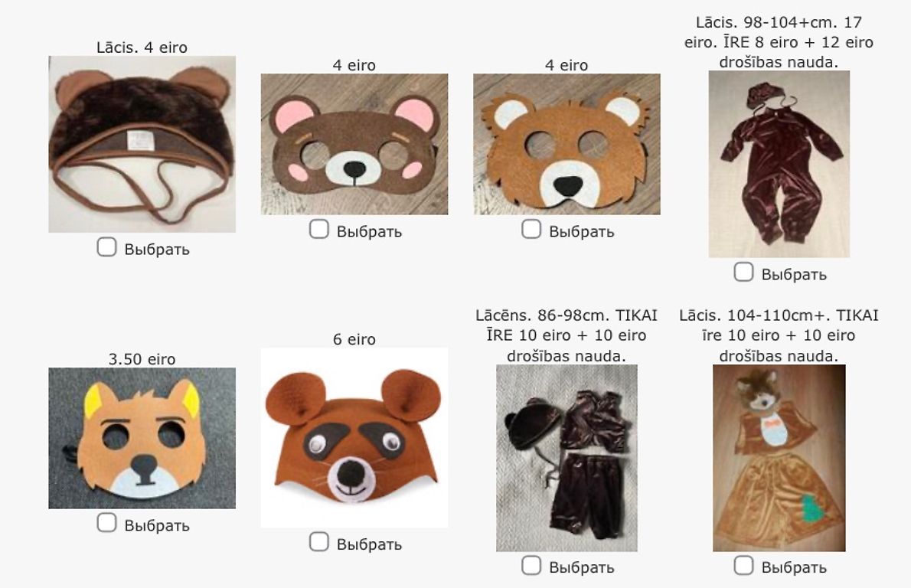Click the 'Lācis. 4 eiro' caption

pos(142,47)
